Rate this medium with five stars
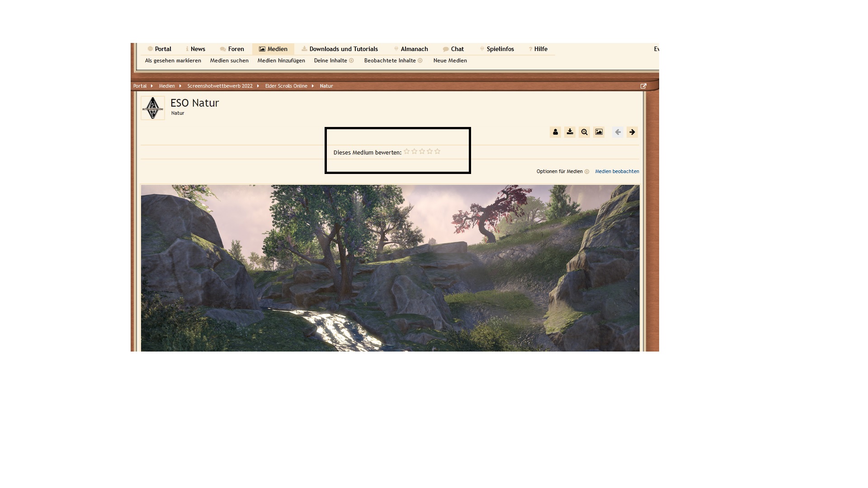The height and width of the screenshot is (488, 868). pos(437,151)
